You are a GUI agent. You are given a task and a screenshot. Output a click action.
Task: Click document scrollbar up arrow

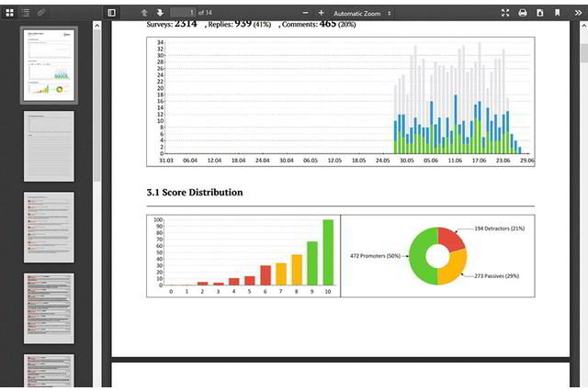click(584, 26)
